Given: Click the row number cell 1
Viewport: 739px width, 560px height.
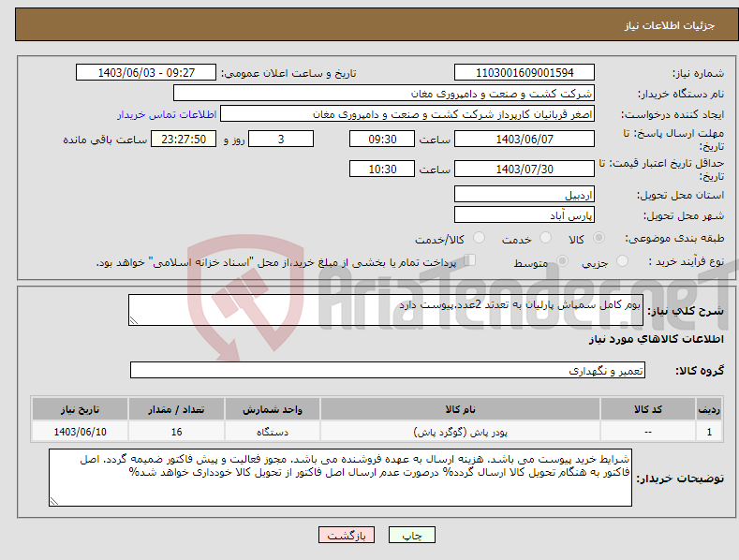Looking at the screenshot, I should [x=709, y=432].
